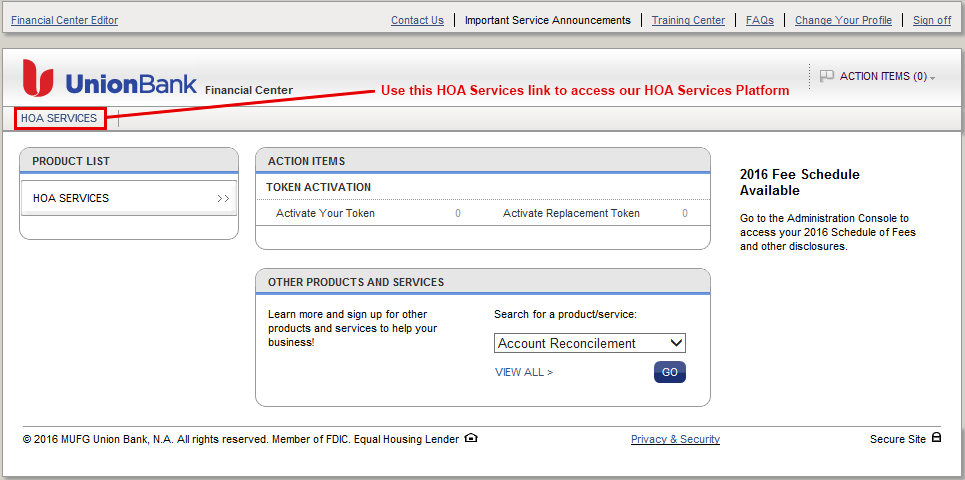Click Activate Your Token
This screenshot has width=965, height=480.
coord(325,214)
